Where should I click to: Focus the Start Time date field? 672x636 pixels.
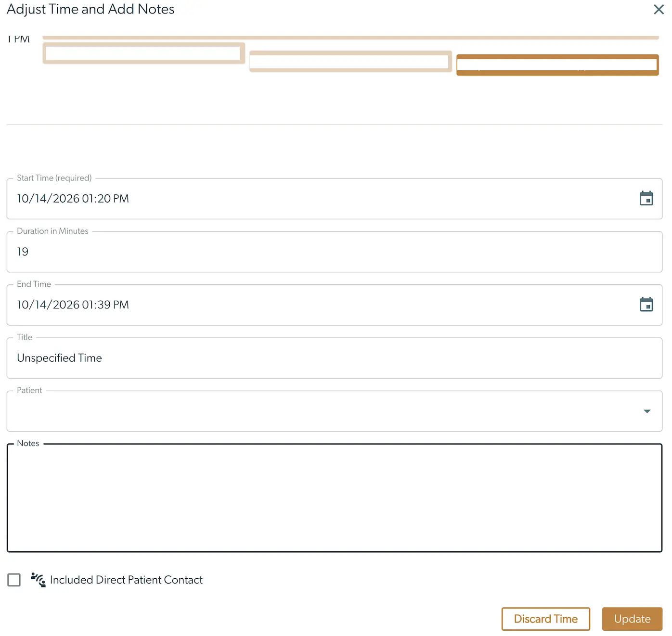(335, 199)
